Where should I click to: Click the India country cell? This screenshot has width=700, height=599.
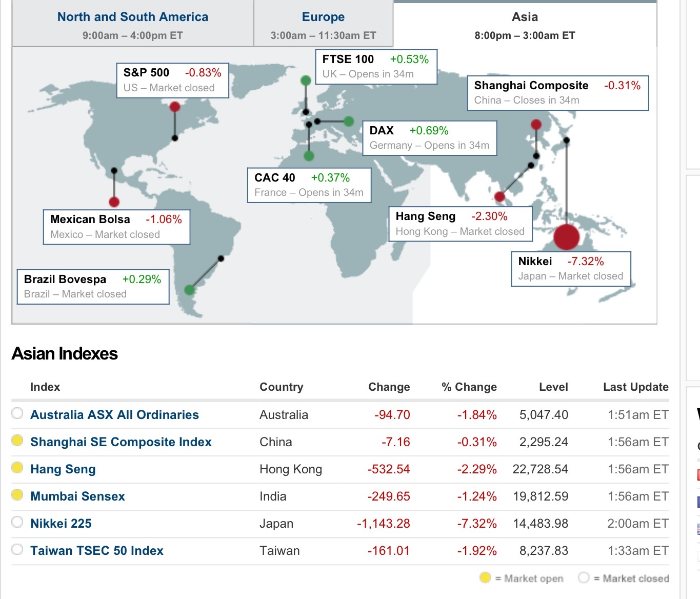pyautogui.click(x=273, y=496)
